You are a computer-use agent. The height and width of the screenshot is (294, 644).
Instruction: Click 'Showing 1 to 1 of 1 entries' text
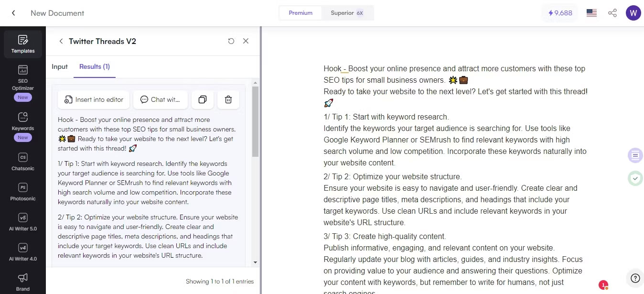220,282
